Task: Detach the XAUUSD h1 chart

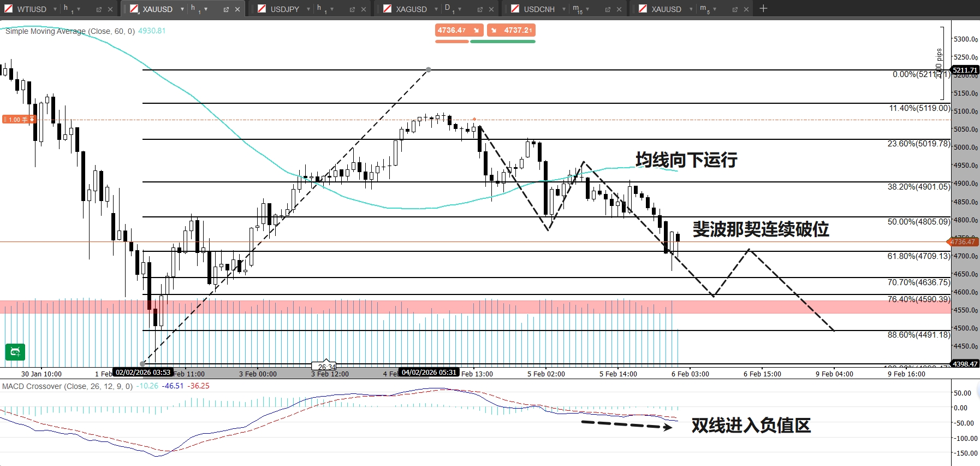Action: [x=226, y=9]
